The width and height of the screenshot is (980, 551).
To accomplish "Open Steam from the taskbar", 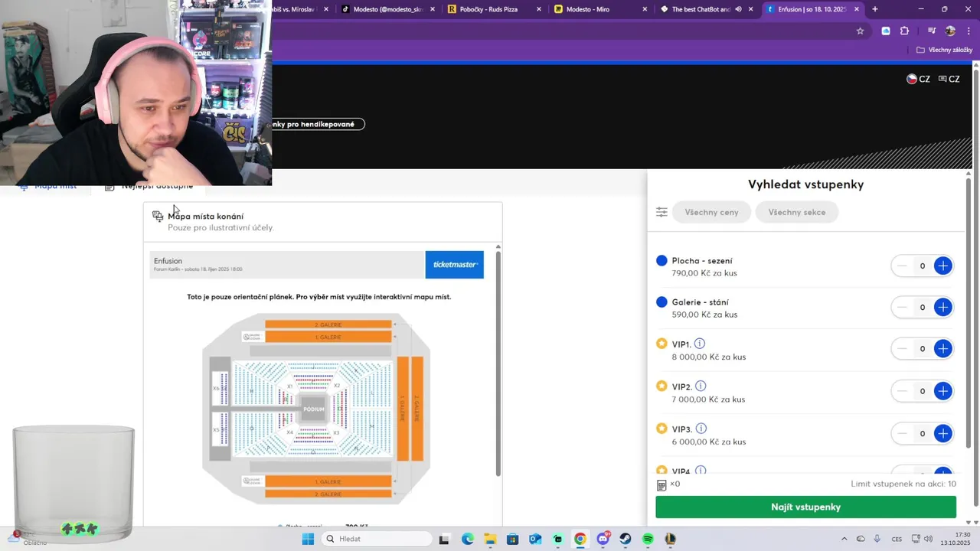I will point(626,539).
